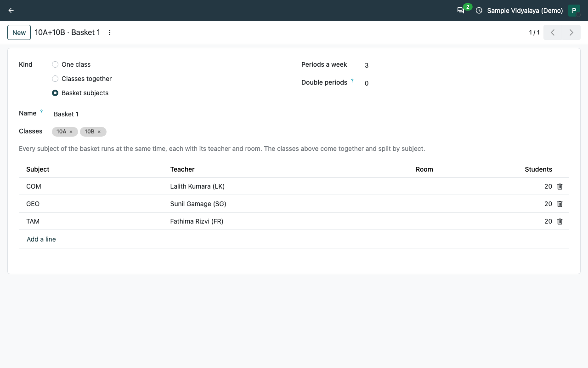Select teacher Sunil Gamage (SG)
The width and height of the screenshot is (588, 368).
coord(198,204)
